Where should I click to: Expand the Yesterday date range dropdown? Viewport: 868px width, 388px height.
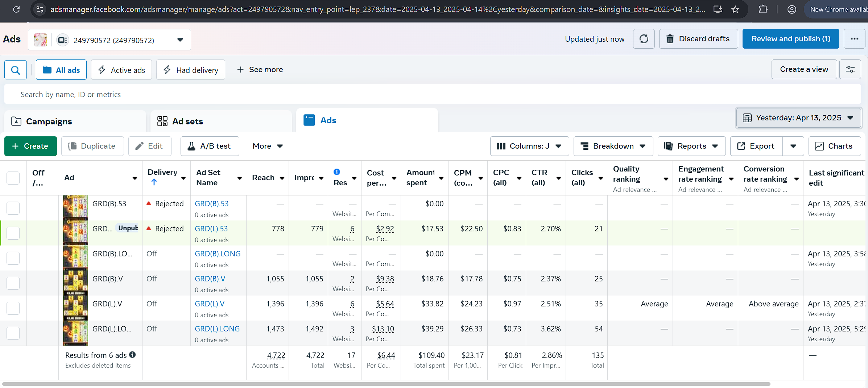coord(798,118)
